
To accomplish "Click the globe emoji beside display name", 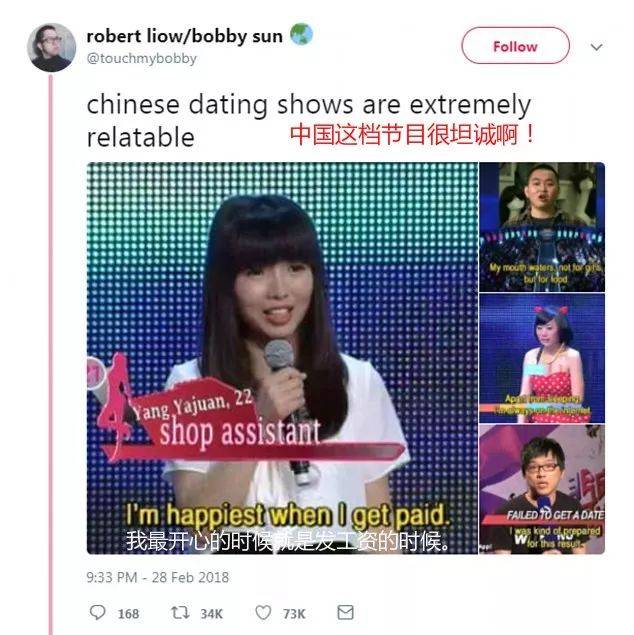I will pyautogui.click(x=301, y=34).
